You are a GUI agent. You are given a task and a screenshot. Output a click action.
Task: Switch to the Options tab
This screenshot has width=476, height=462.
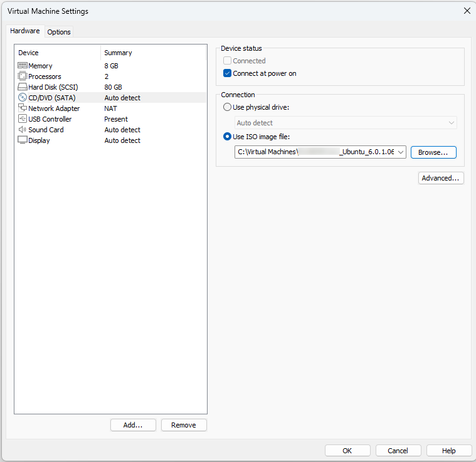tap(59, 32)
